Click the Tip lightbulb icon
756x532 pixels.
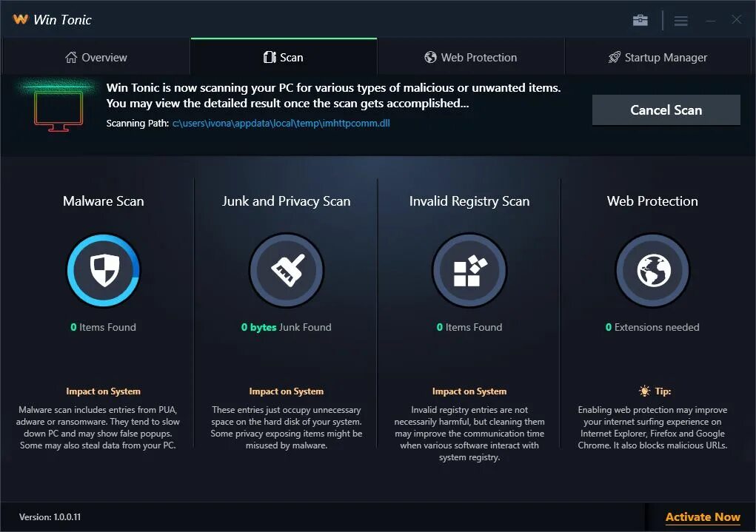click(644, 391)
